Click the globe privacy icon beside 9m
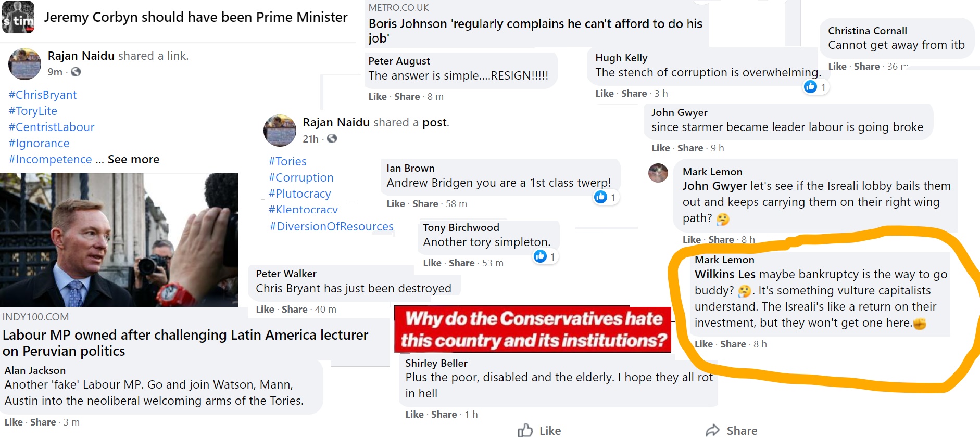This screenshot has height=438, width=980. coord(76,72)
